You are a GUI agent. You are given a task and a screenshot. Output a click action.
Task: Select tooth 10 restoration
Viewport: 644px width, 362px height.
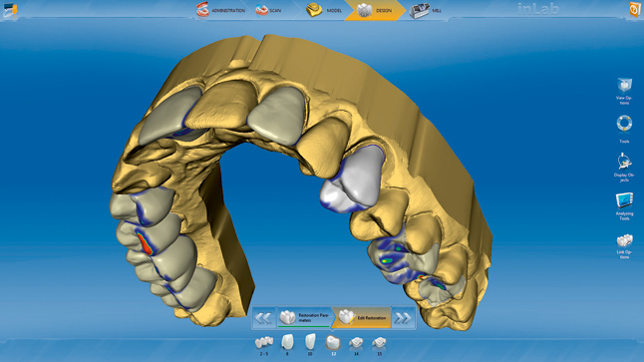click(310, 344)
